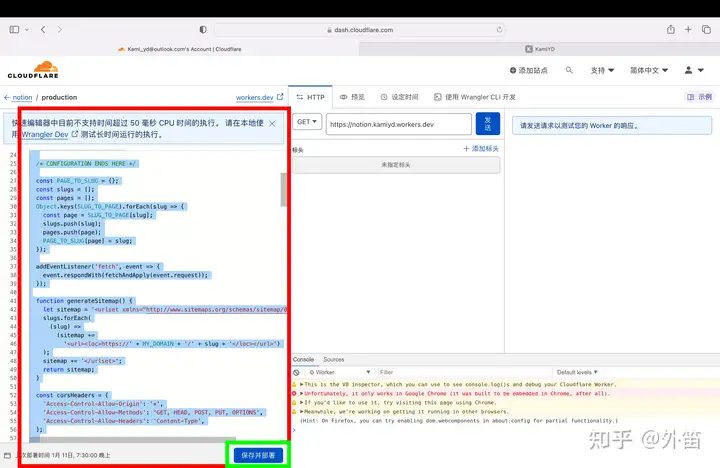
Task: Focus the dash.cloudflare.com address bar
Action: pos(360,30)
